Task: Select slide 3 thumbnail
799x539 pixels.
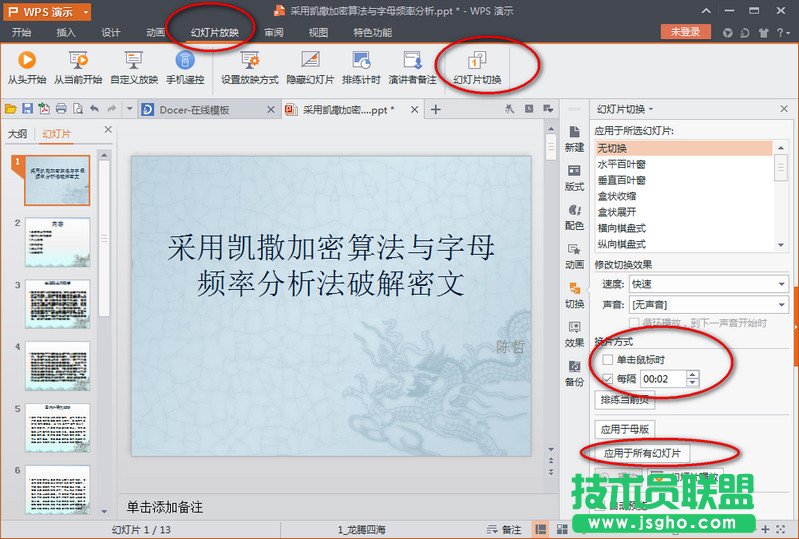Action: click(x=58, y=304)
